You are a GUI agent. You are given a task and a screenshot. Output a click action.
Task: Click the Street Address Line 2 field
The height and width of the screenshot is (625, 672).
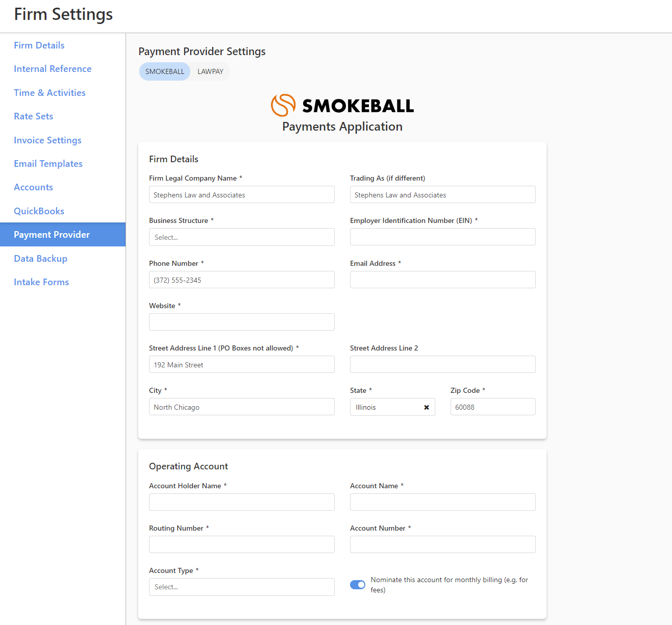click(x=443, y=364)
